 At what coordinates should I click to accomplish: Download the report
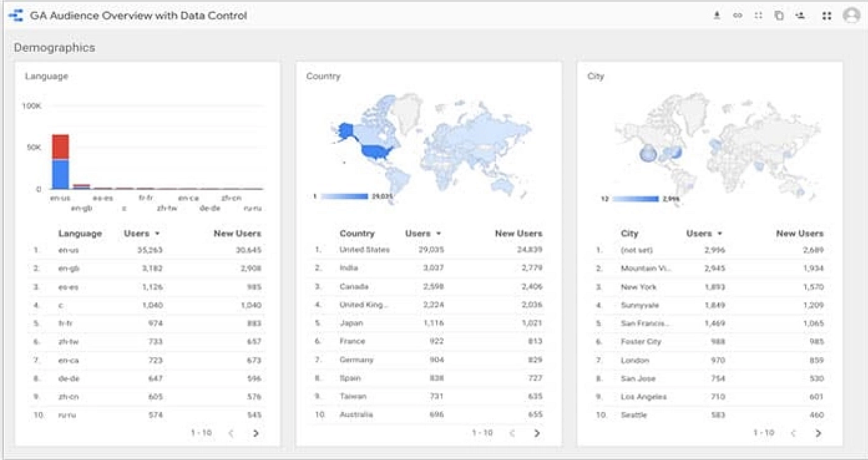pyautogui.click(x=718, y=14)
